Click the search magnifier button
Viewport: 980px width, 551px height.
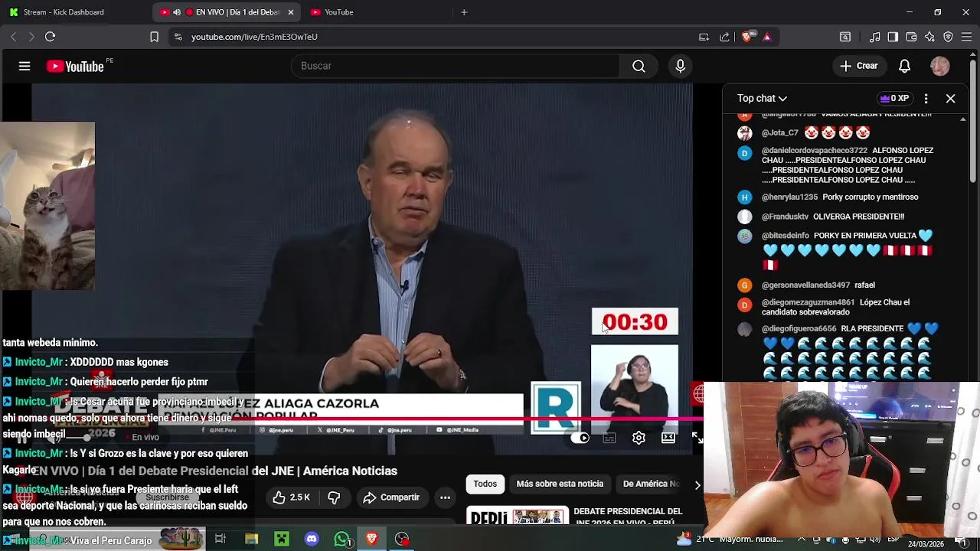639,66
